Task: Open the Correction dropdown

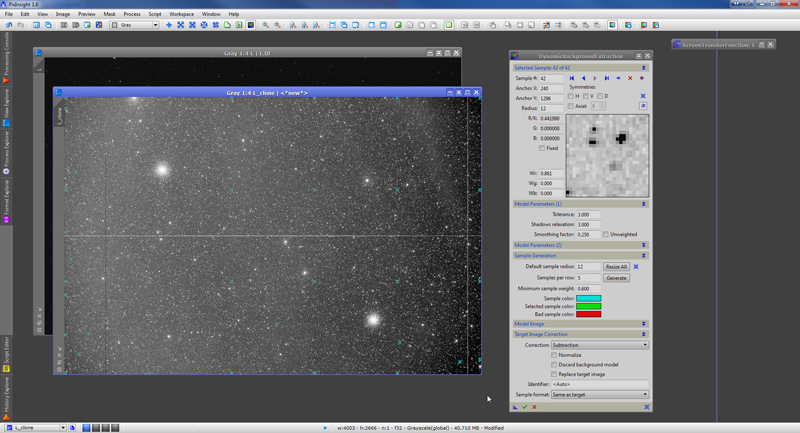Action: pos(600,344)
